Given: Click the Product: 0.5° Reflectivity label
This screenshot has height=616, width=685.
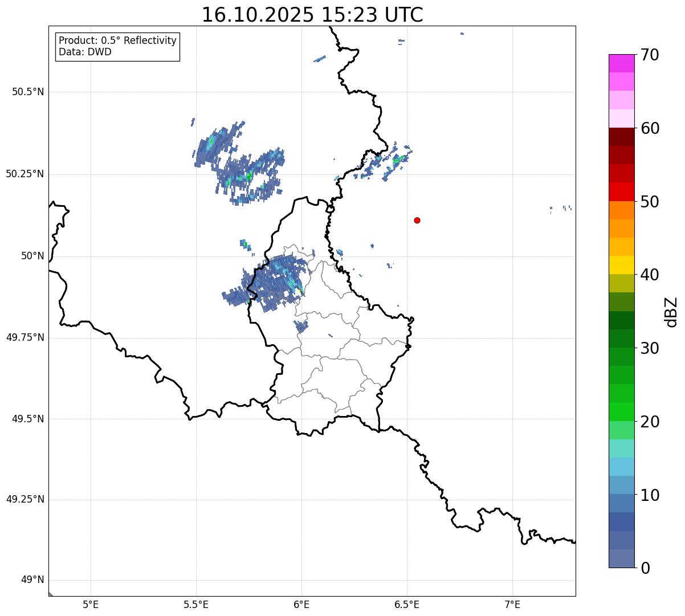Looking at the screenshot, I should tap(117, 41).
